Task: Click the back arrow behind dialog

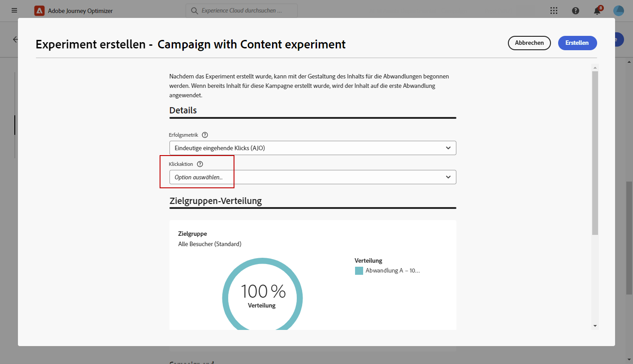Action: (16, 39)
